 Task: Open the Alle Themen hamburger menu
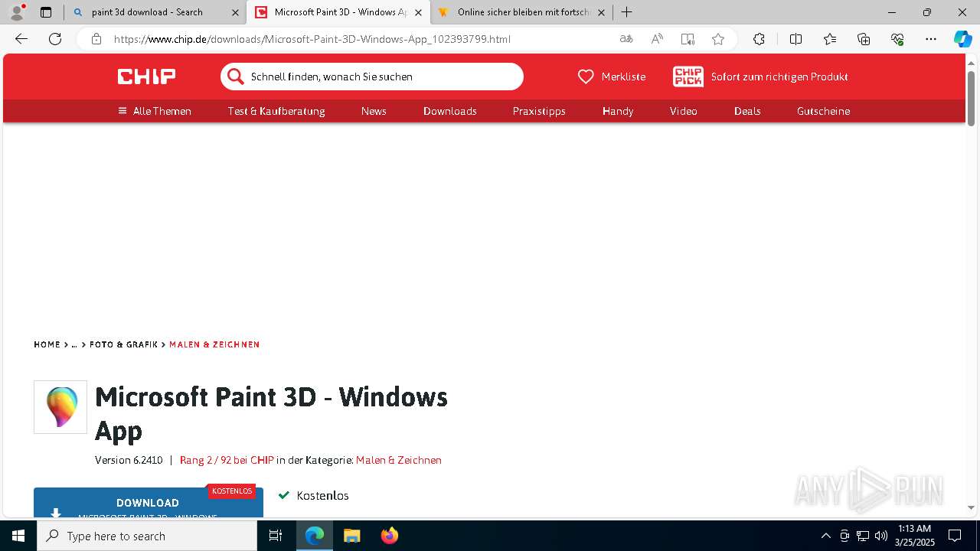click(154, 111)
